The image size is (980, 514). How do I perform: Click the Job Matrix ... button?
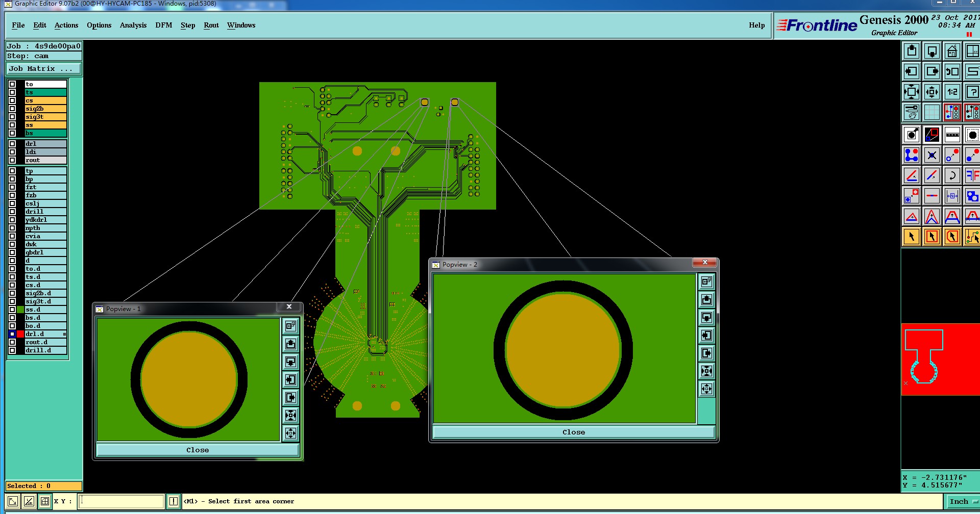43,68
